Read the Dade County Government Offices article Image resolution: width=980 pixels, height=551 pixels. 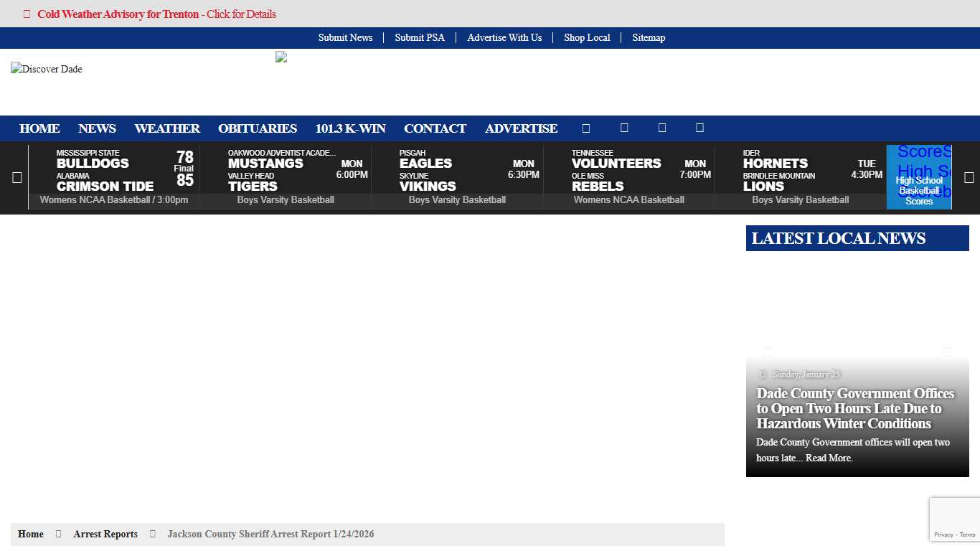(x=855, y=408)
